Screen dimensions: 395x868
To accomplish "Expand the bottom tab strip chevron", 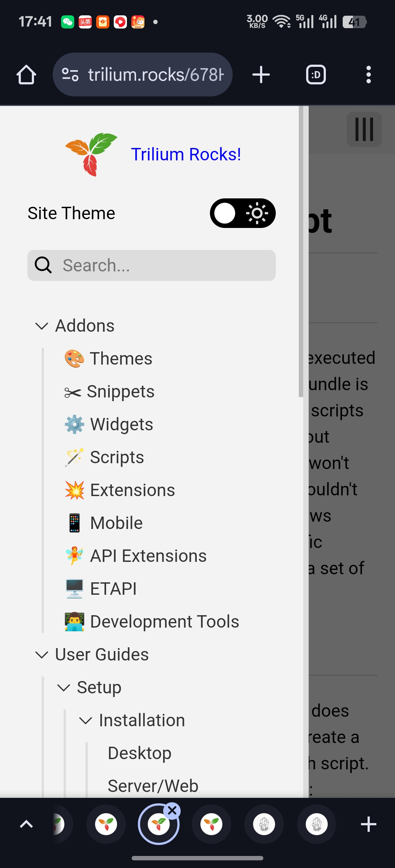I will [26, 824].
